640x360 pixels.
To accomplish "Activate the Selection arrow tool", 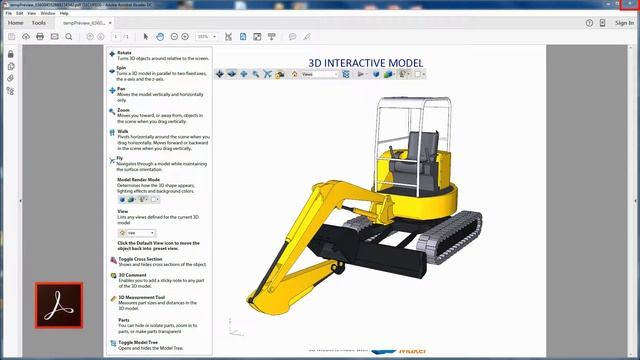I will (146, 37).
